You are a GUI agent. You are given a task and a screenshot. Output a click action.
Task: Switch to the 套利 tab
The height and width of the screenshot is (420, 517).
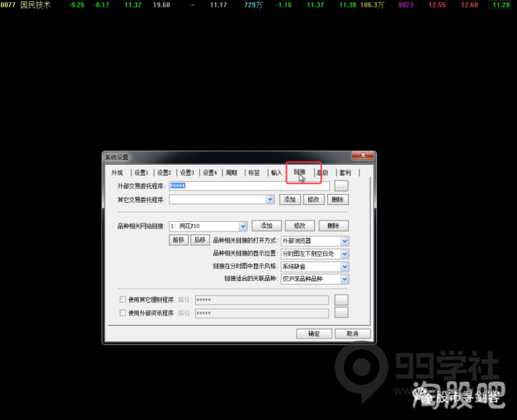(345, 172)
